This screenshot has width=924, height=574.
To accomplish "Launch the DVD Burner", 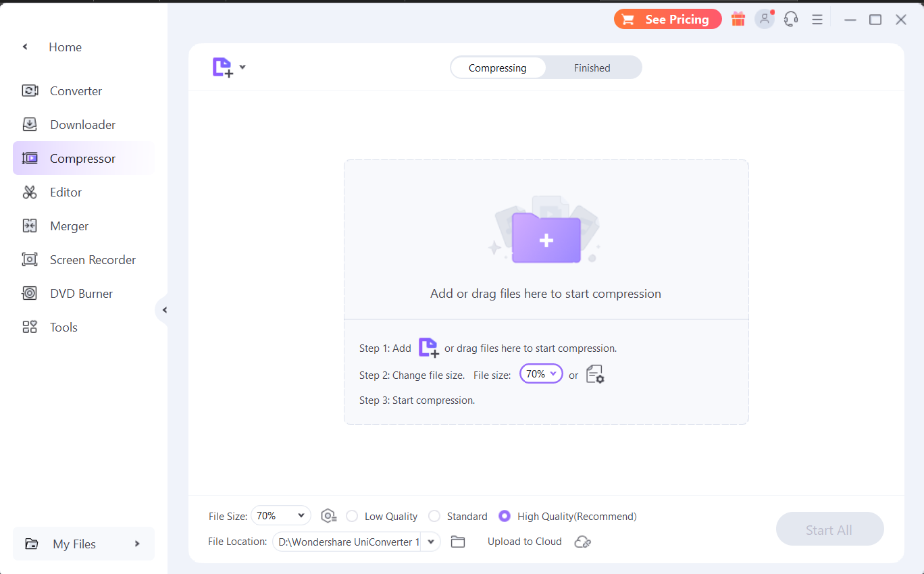I will (81, 293).
